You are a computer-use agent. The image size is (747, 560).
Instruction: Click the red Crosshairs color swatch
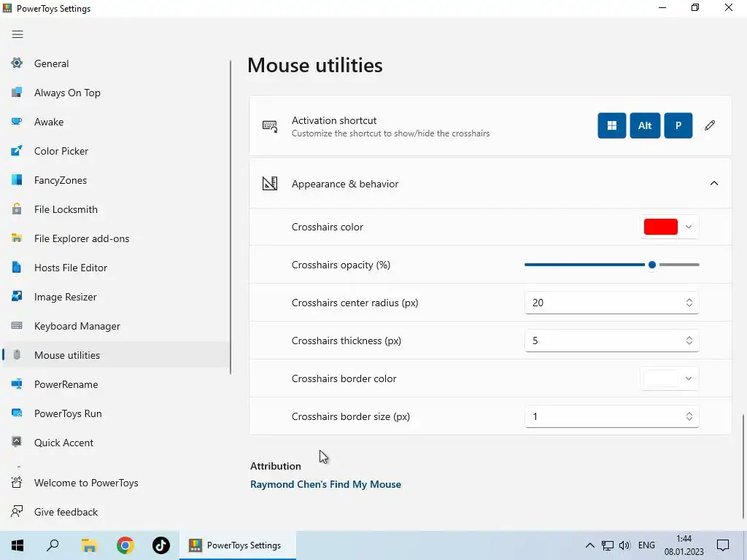coord(661,227)
